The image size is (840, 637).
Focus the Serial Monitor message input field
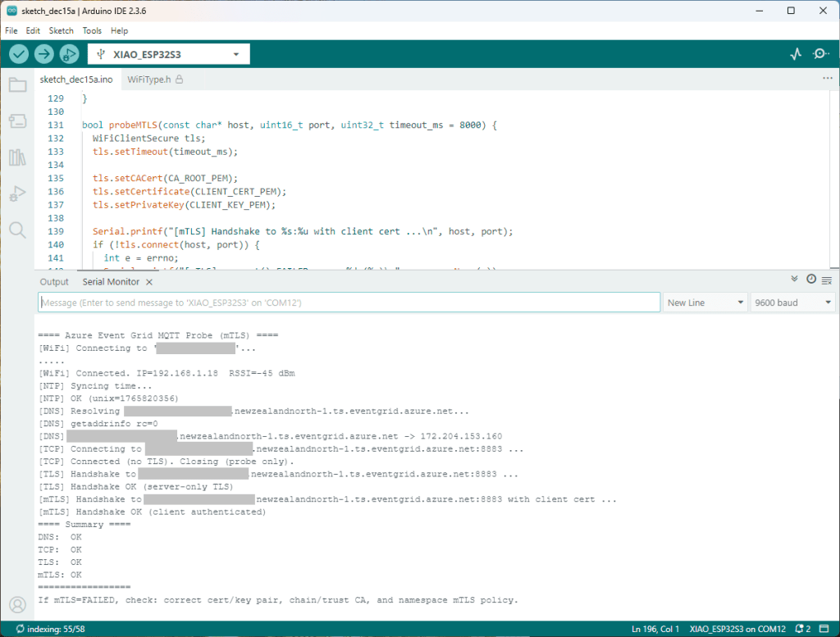349,303
